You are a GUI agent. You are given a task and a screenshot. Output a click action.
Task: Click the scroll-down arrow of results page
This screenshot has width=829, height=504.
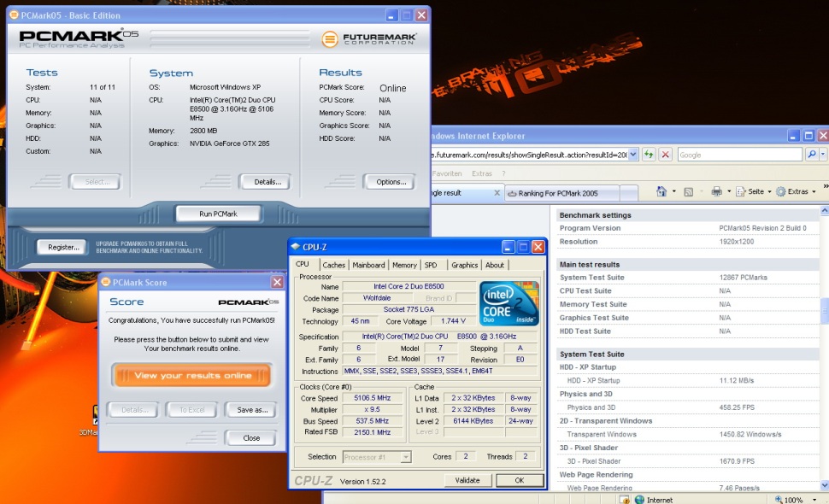(x=824, y=485)
